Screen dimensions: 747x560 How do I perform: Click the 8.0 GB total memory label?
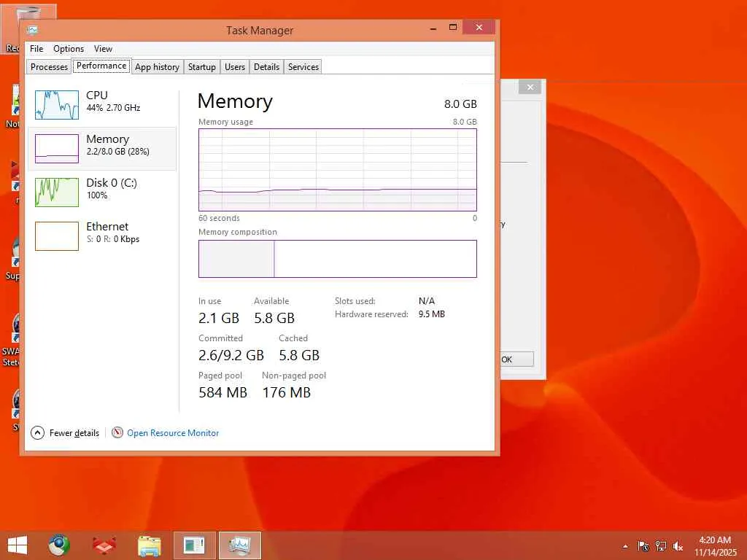460,104
